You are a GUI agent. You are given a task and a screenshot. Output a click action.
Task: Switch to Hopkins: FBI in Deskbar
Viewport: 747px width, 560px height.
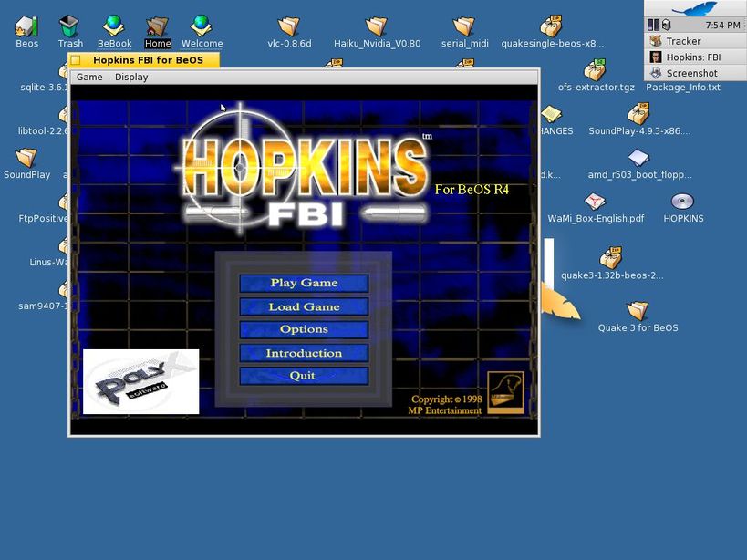click(696, 57)
